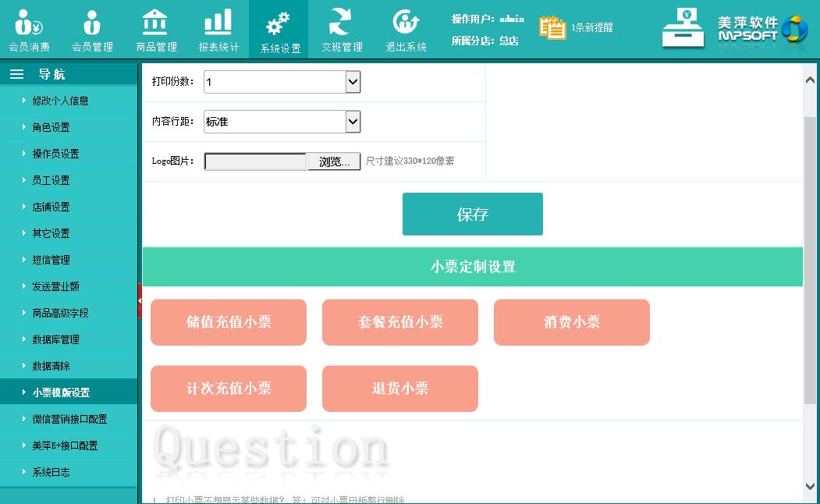Collapse sidebar using the red arrow handle
Screen dimensions: 820x504
(140, 300)
